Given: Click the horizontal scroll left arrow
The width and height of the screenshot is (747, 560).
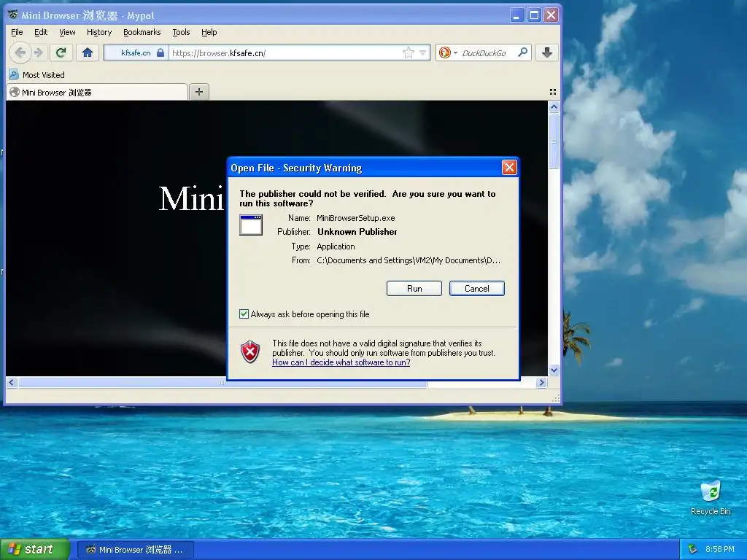Looking at the screenshot, I should coord(12,382).
